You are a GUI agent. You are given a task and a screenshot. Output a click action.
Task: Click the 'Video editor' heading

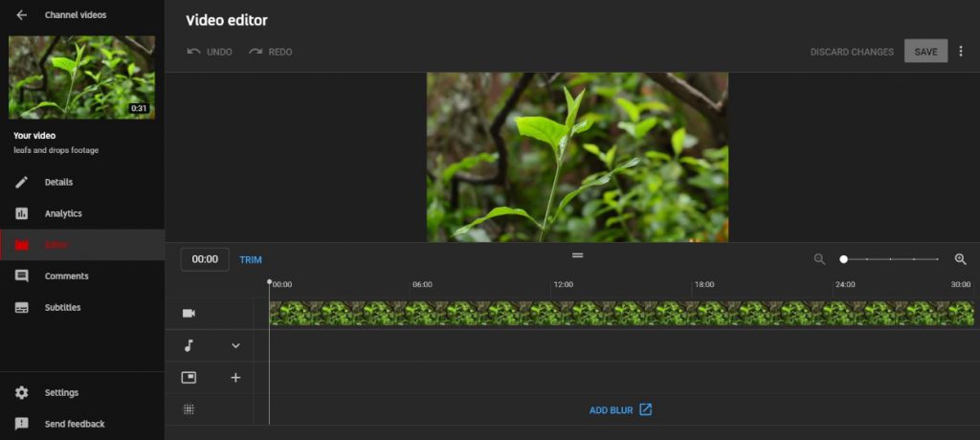pos(226,21)
